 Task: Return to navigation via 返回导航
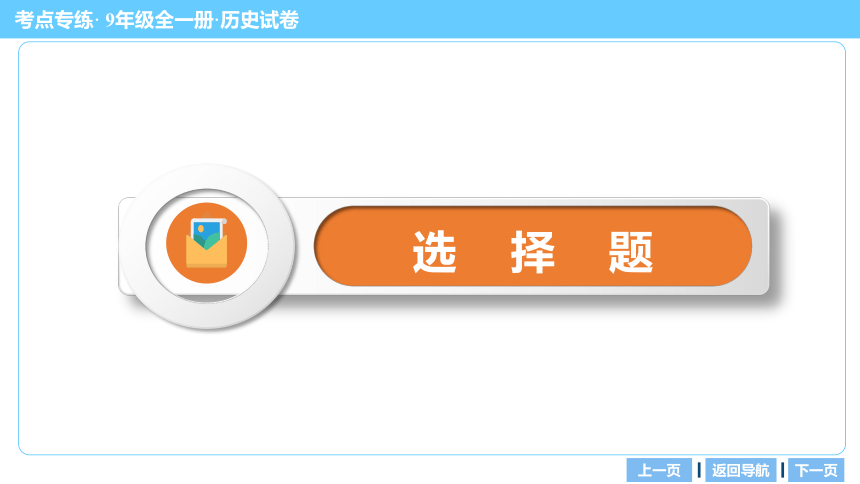tap(740, 470)
